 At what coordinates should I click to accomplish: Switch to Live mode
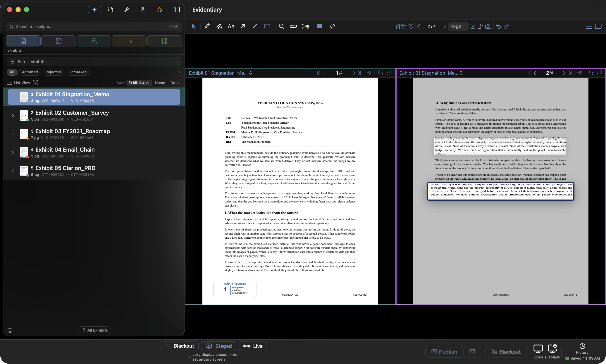[253, 346]
